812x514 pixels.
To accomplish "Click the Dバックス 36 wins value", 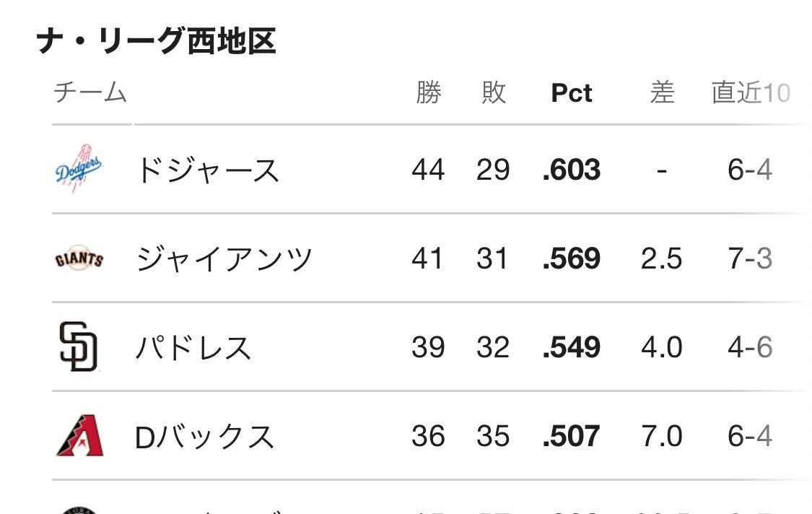I will [428, 436].
